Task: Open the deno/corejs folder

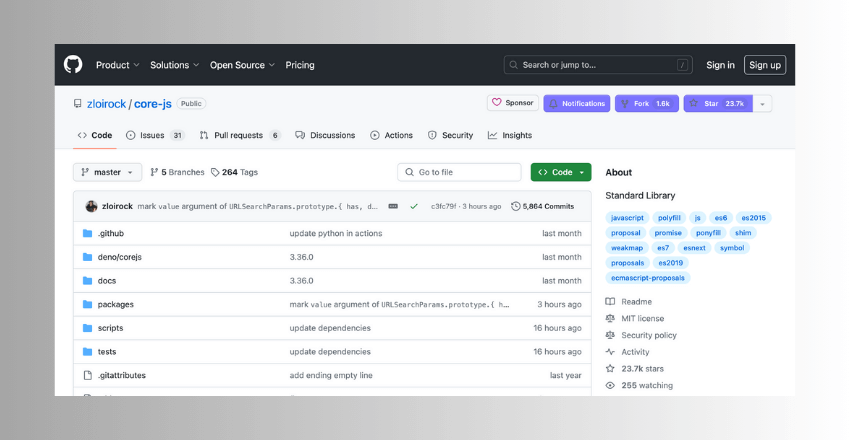Action: 119,257
